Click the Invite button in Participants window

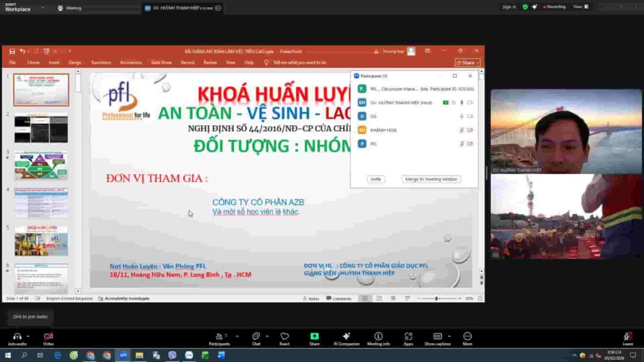click(375, 179)
